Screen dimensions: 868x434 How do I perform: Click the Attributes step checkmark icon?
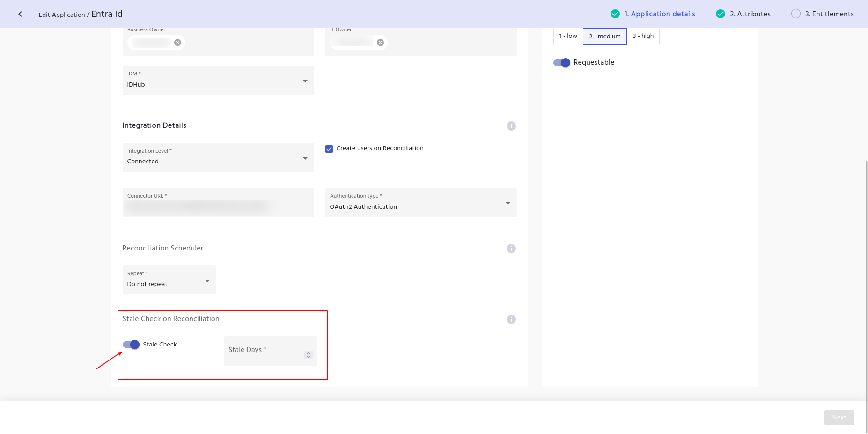pyautogui.click(x=721, y=14)
